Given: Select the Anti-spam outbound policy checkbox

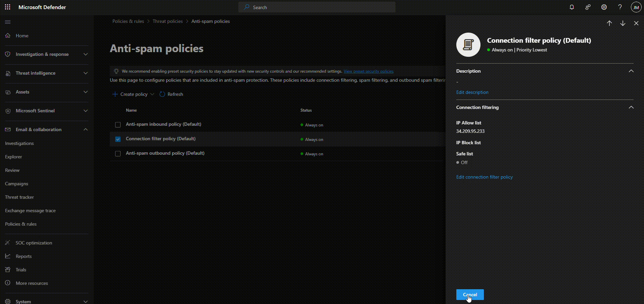Looking at the screenshot, I should [x=118, y=154].
